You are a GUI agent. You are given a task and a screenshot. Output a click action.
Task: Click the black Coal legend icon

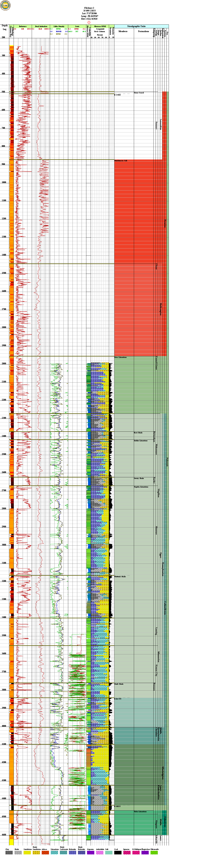(x=118, y=852)
